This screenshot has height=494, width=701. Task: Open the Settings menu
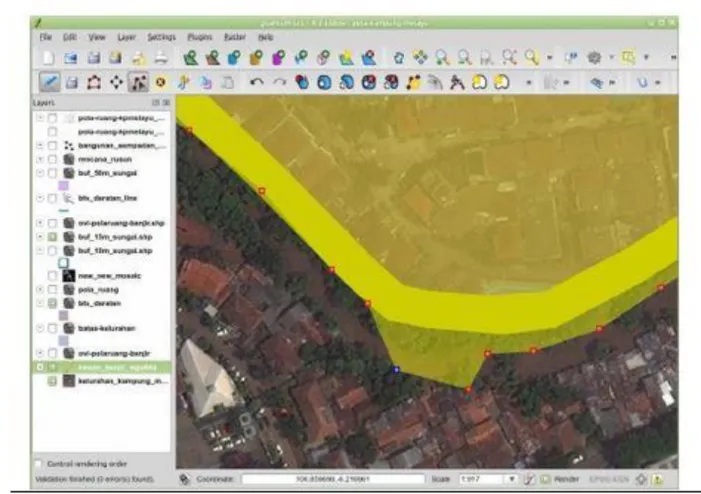coord(161,37)
